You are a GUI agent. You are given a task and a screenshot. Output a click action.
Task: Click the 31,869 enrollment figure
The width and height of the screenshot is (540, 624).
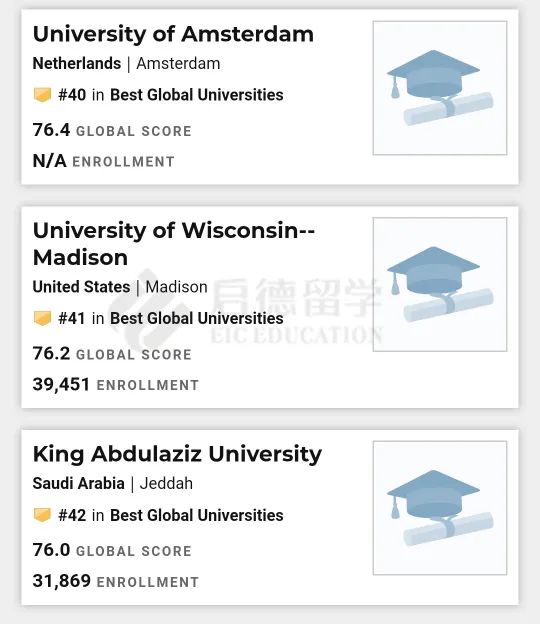(x=62, y=581)
